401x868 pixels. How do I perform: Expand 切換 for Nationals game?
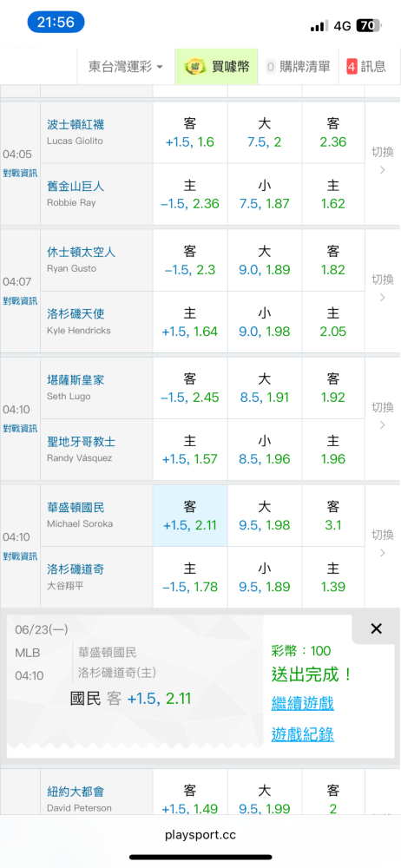click(x=382, y=543)
